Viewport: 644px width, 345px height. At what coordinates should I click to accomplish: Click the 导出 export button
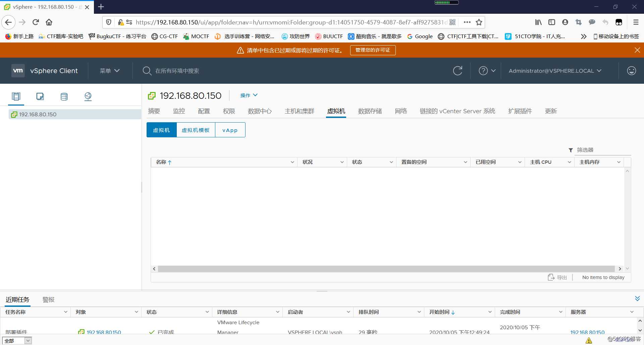[557, 277]
